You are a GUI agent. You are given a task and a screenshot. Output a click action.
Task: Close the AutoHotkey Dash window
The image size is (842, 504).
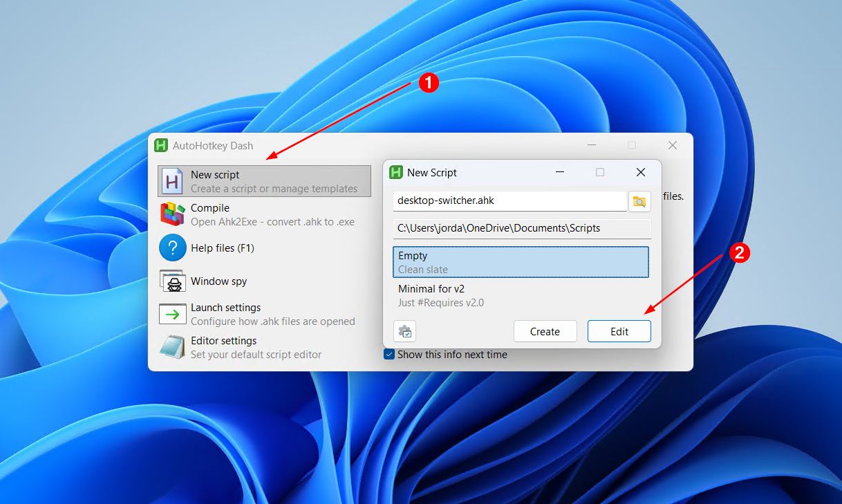click(673, 145)
